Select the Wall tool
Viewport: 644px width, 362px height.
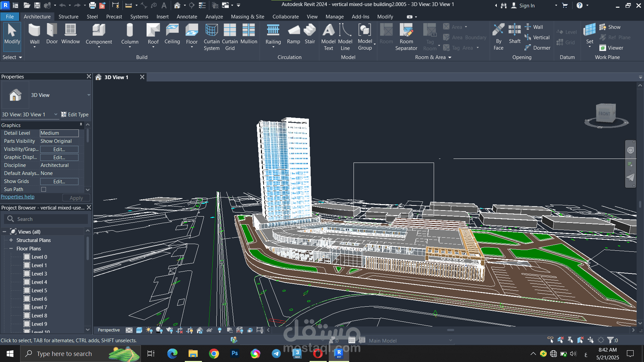35,36
